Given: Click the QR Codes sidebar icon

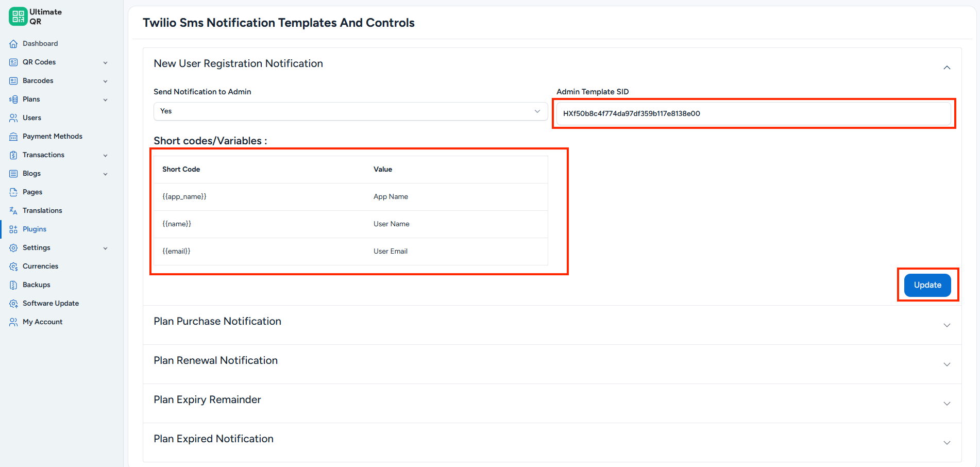Looking at the screenshot, I should (x=13, y=62).
